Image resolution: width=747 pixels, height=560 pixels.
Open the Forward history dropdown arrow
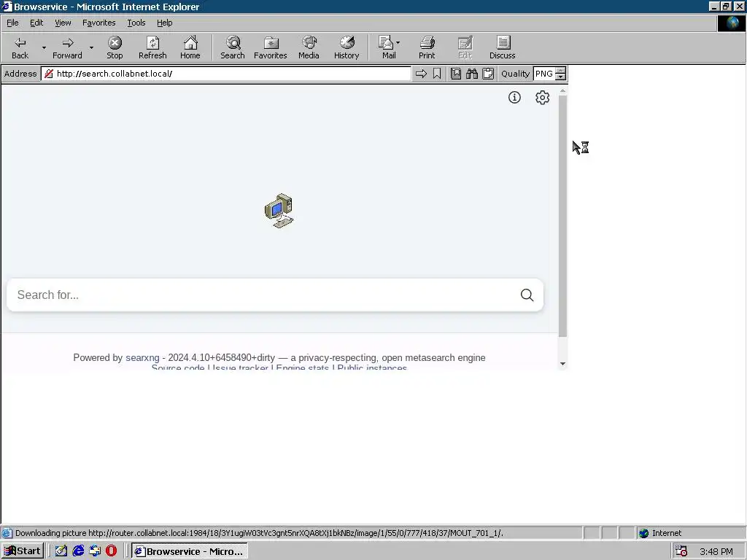tap(91, 47)
